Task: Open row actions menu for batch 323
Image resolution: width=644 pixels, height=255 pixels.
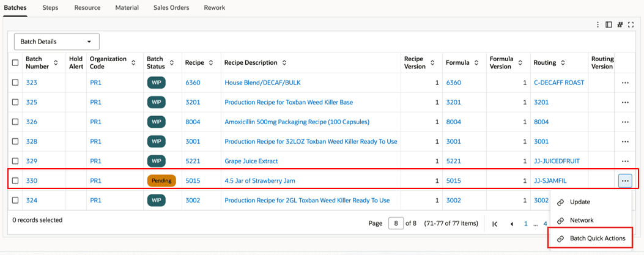Action: click(x=625, y=83)
